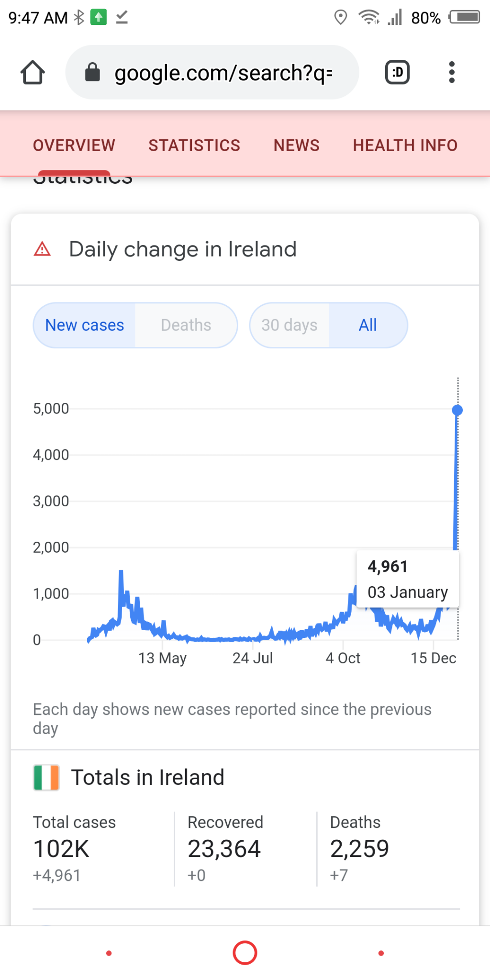
Task: Tap the green upload notification icon
Action: tap(99, 18)
